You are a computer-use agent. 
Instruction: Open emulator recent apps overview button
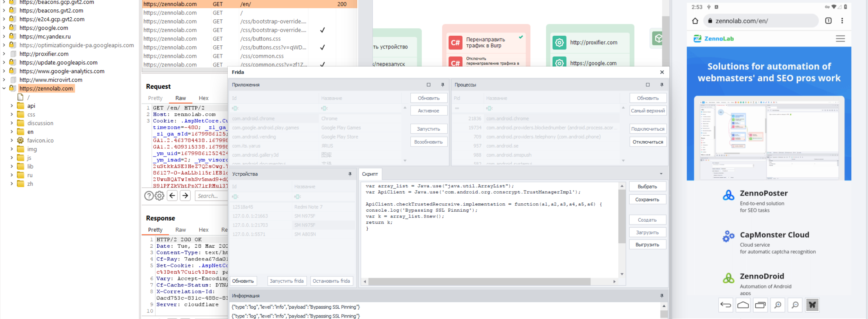(x=760, y=305)
